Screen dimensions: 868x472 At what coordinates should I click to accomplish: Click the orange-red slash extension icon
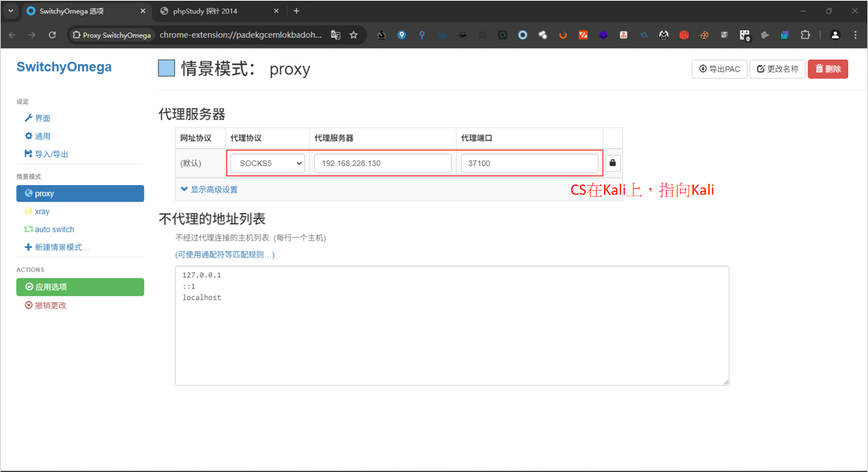[x=583, y=35]
